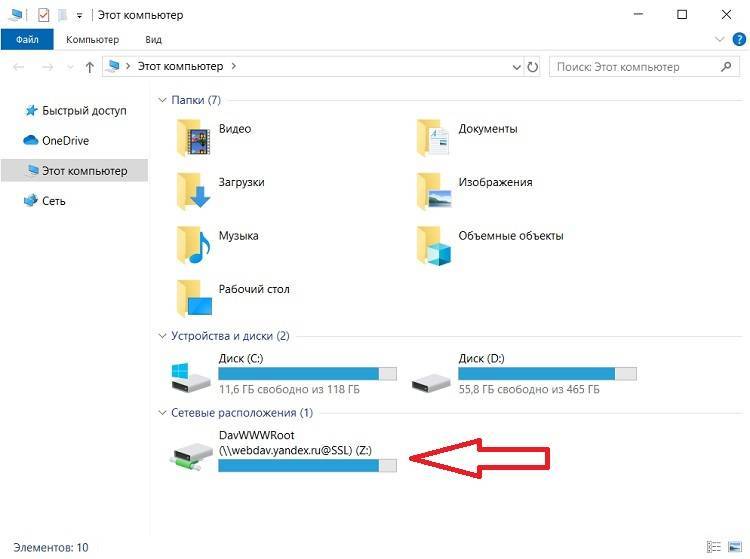
Task: Click the Объемные объекты label
Action: pos(511,236)
